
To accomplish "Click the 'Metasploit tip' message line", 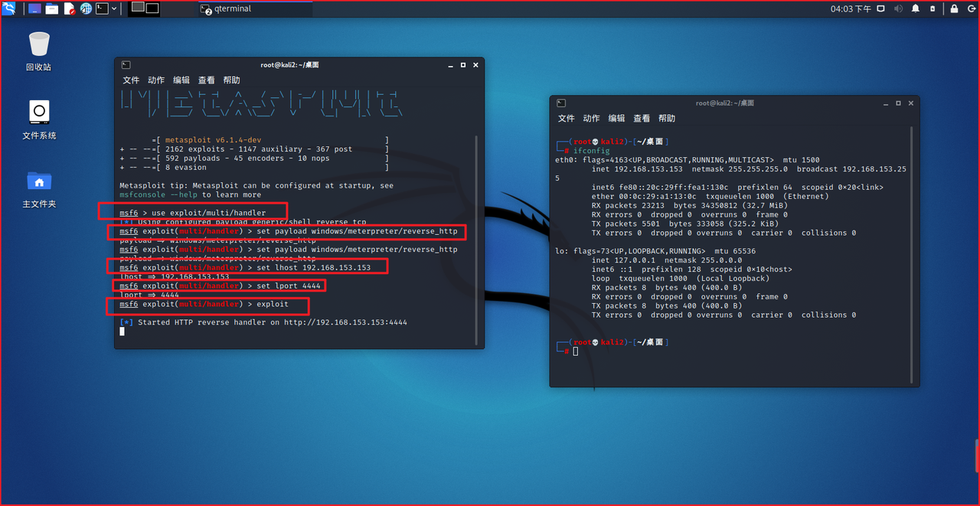I will coord(256,186).
